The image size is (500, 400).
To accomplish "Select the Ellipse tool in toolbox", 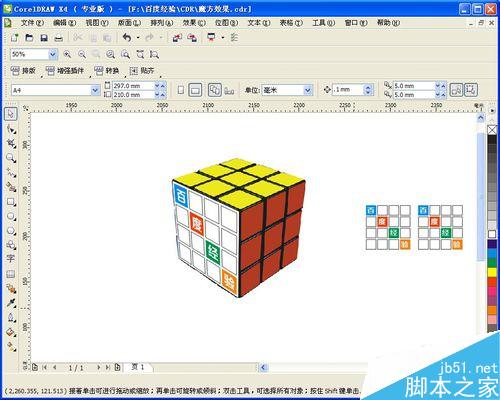I will (x=11, y=216).
